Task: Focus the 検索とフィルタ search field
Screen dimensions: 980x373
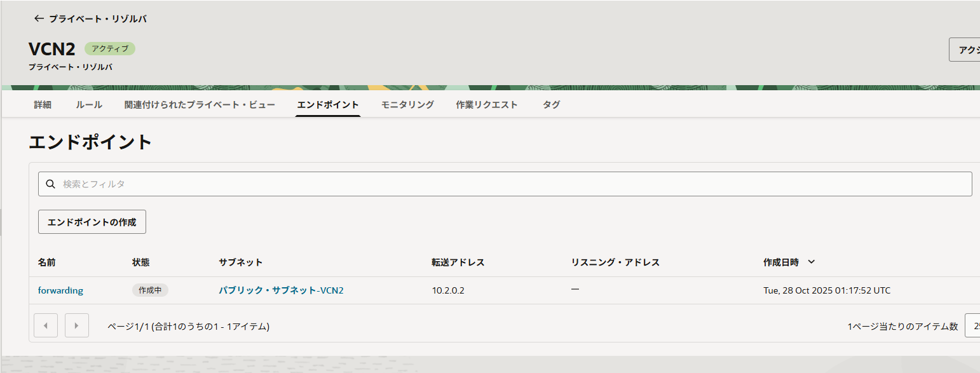Action: (505, 184)
